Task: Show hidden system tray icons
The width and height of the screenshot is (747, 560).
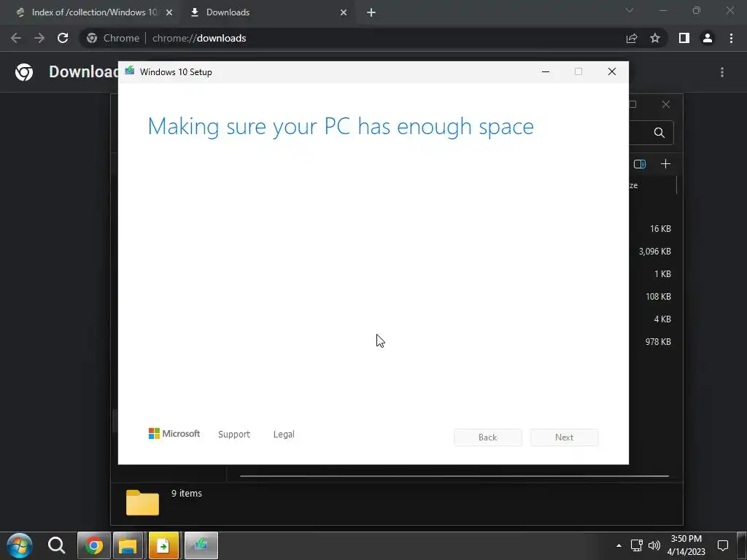Action: coord(619,545)
